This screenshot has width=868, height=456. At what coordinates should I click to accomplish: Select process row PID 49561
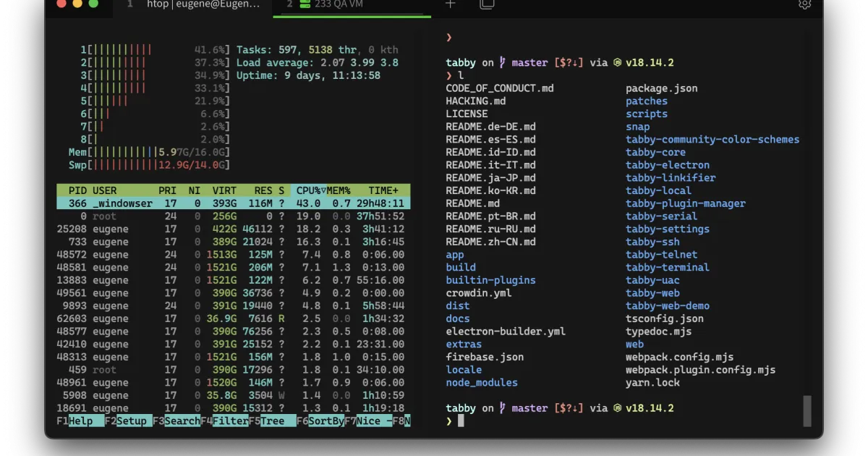(x=234, y=293)
